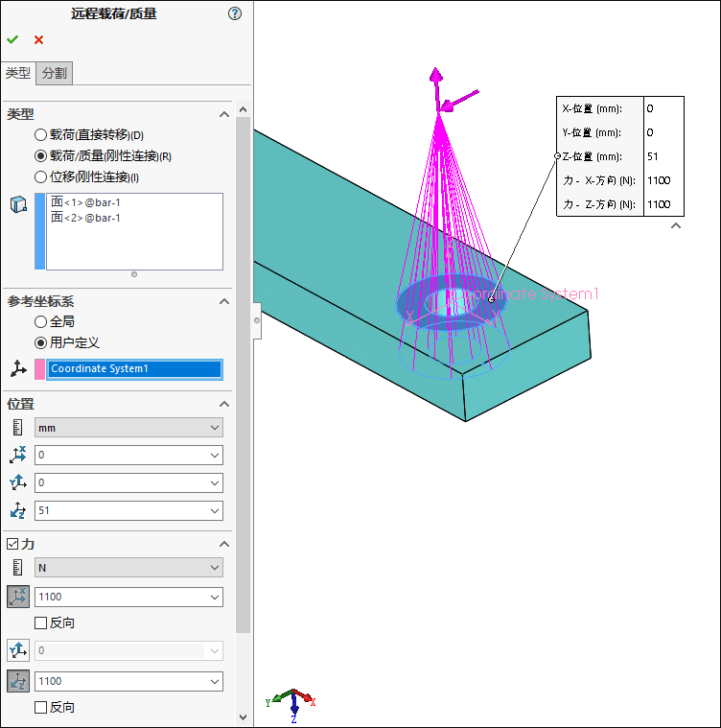Collapse the 参考坐标系 section
721x728 pixels.
(224, 302)
